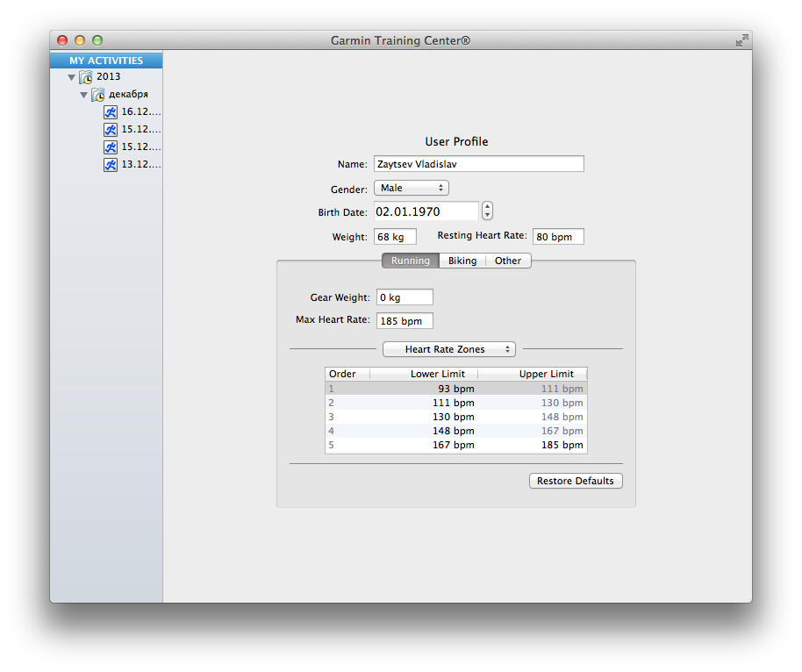Click zone 3 lower limit 130 bpm

coord(453,417)
